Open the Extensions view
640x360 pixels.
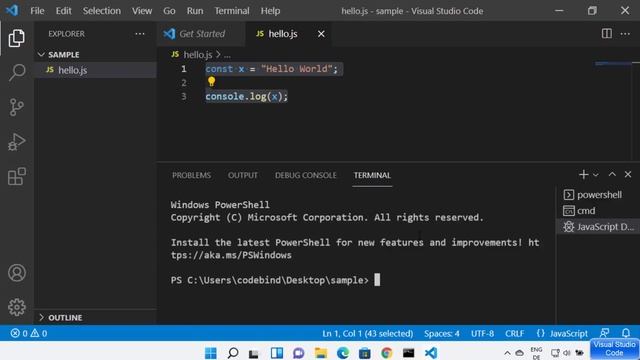pos(17,177)
